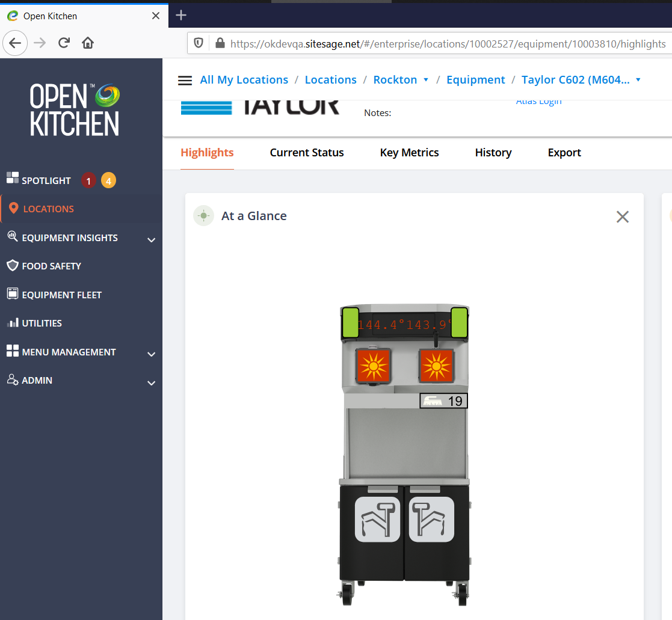
Task: Open the Taylor C602 equipment dropdown
Action: (638, 80)
